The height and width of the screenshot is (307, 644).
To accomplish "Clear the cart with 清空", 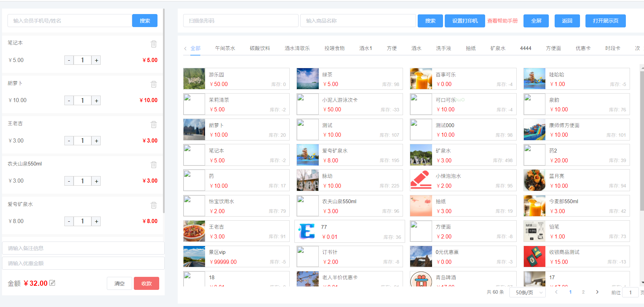I will (119, 283).
